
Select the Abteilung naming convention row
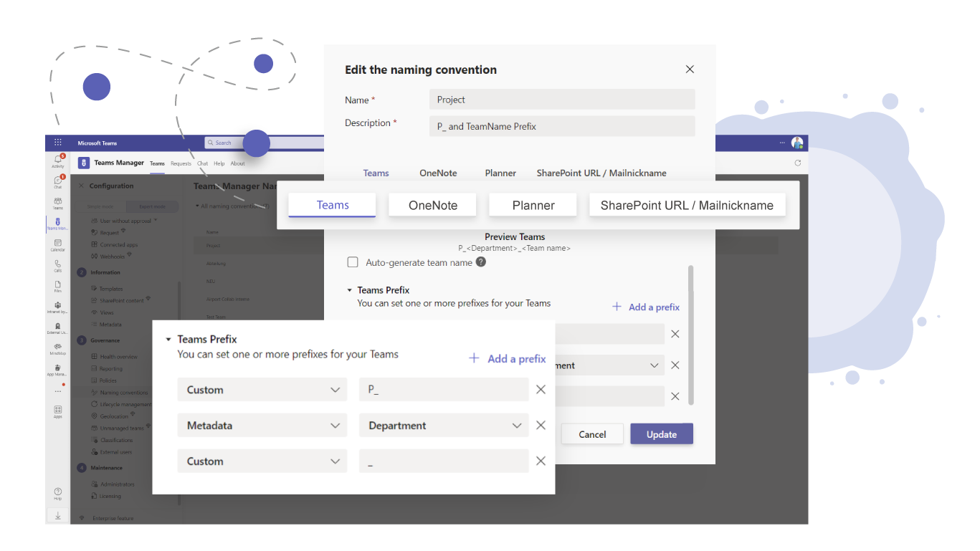216,264
